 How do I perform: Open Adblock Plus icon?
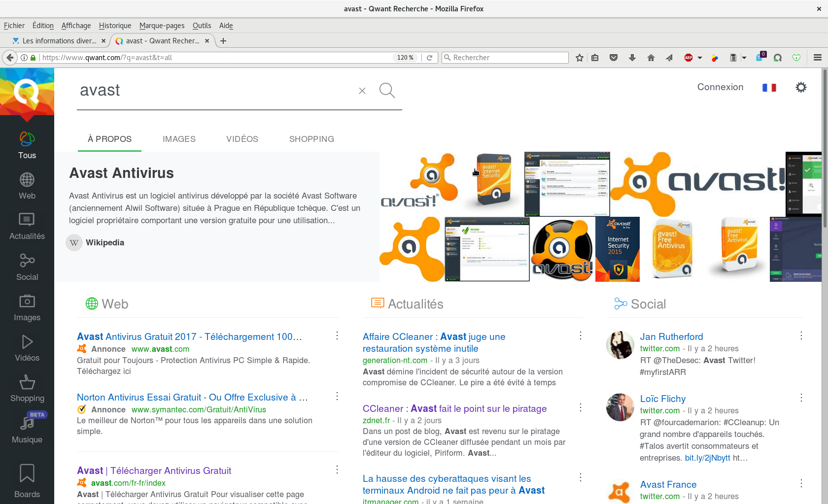click(x=689, y=58)
